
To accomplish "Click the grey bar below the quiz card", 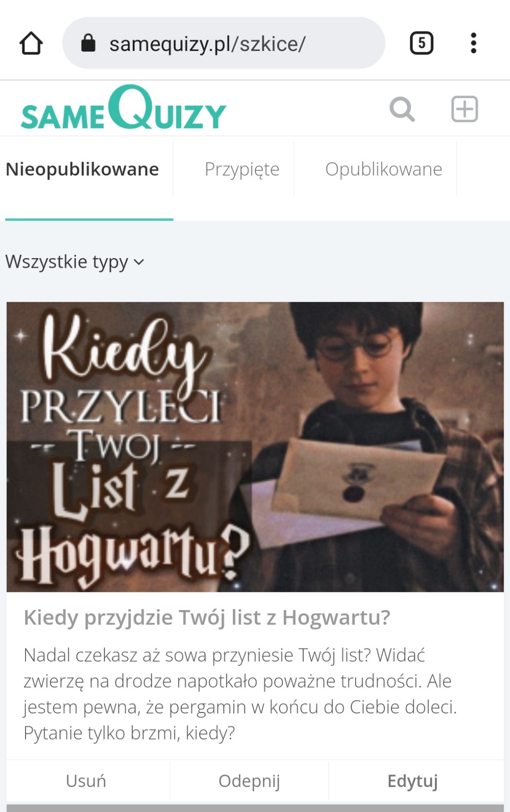I will pos(255,808).
